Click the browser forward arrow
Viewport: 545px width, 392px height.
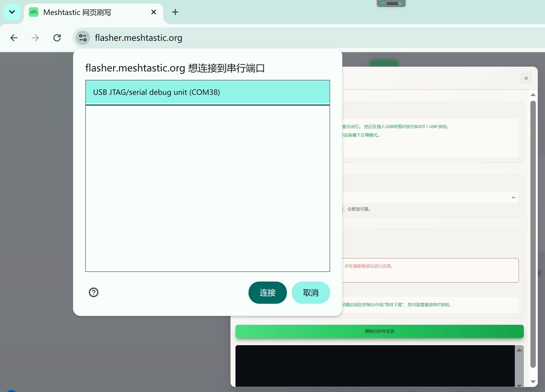[x=35, y=38]
